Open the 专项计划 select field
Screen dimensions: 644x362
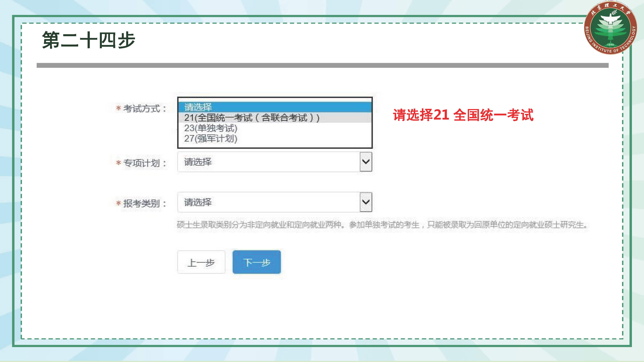[x=269, y=162]
